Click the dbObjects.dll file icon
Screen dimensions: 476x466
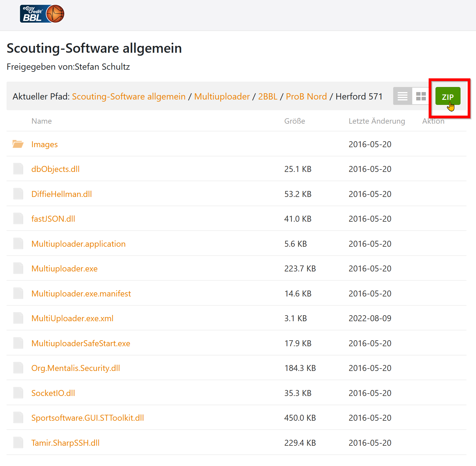click(18, 169)
